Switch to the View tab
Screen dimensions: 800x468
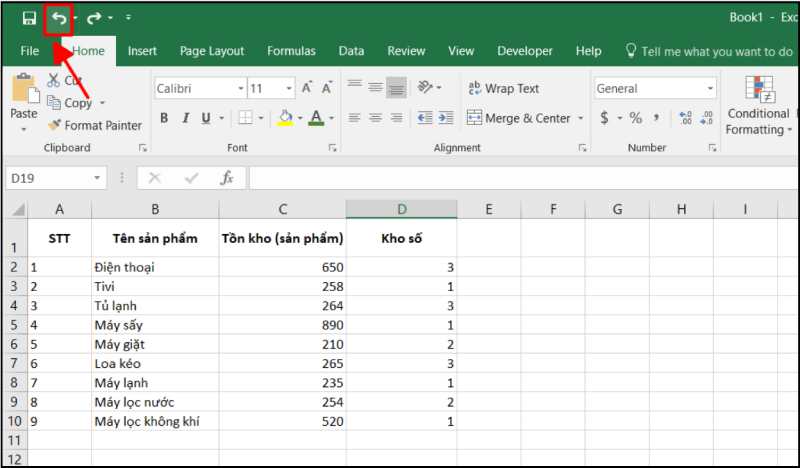click(x=461, y=51)
